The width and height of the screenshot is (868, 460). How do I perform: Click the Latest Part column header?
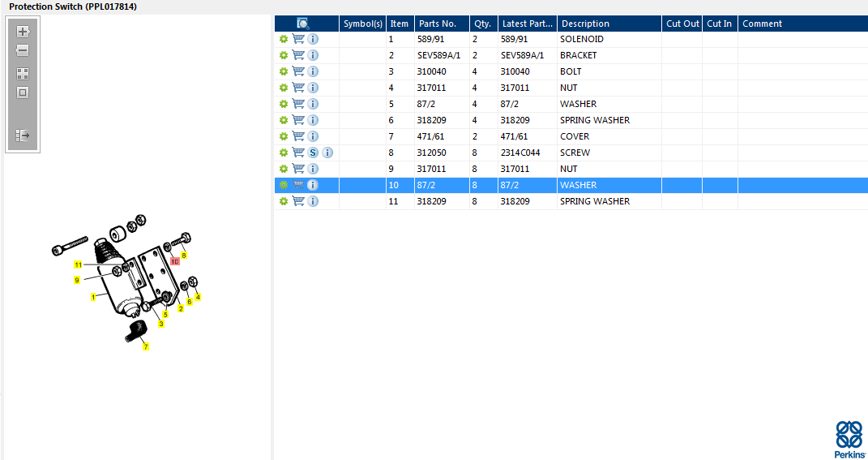(x=527, y=24)
